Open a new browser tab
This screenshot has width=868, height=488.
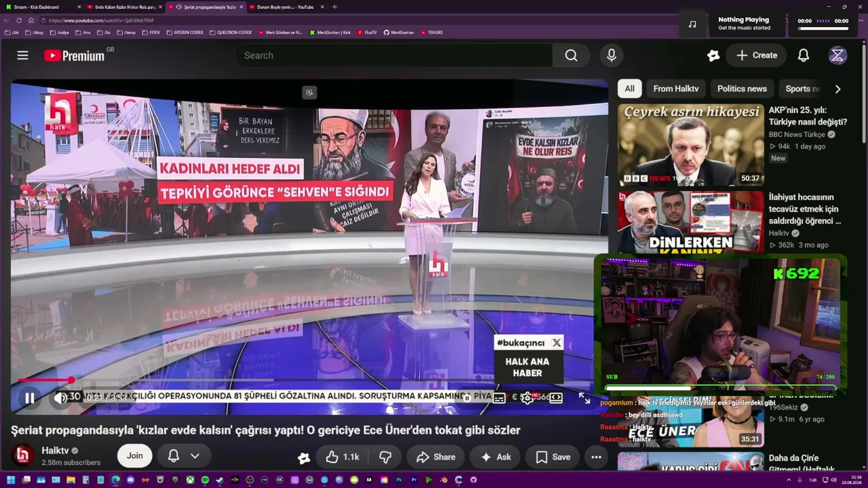coord(334,7)
